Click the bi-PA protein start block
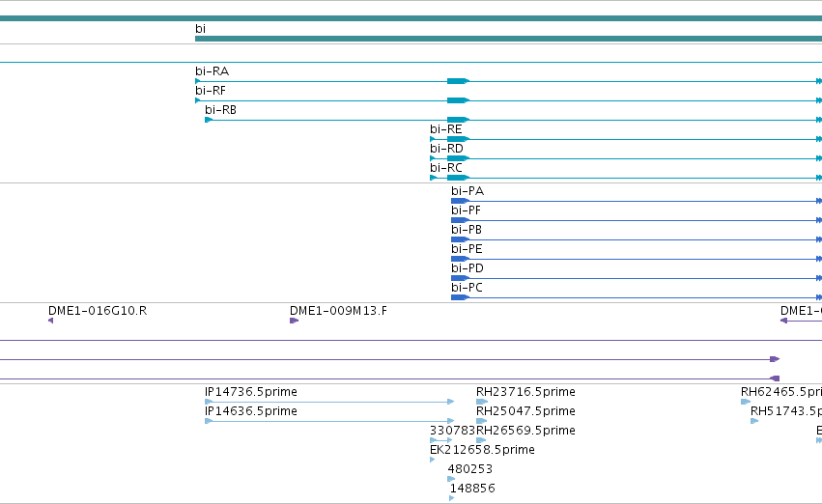822x504 pixels. point(460,201)
